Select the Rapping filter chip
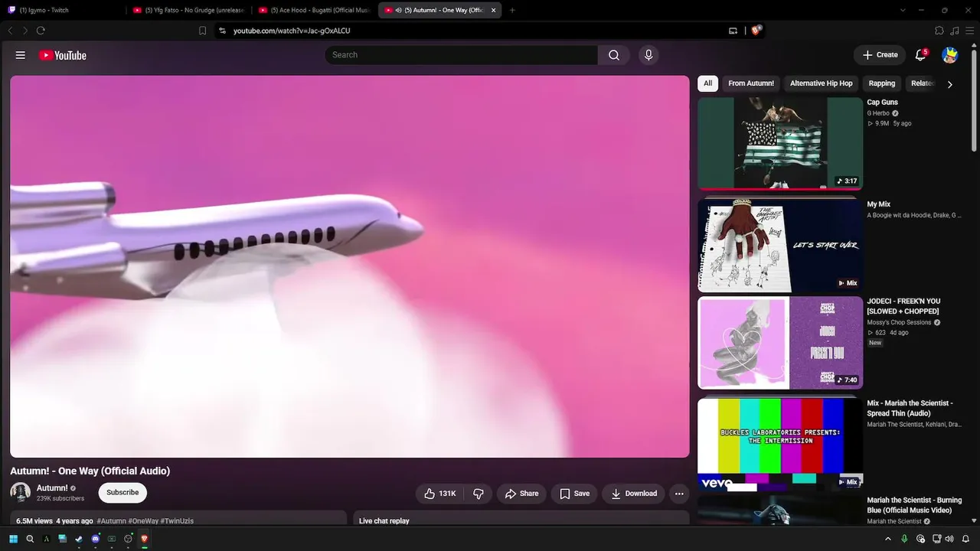This screenshot has width=980, height=551. 882,83
